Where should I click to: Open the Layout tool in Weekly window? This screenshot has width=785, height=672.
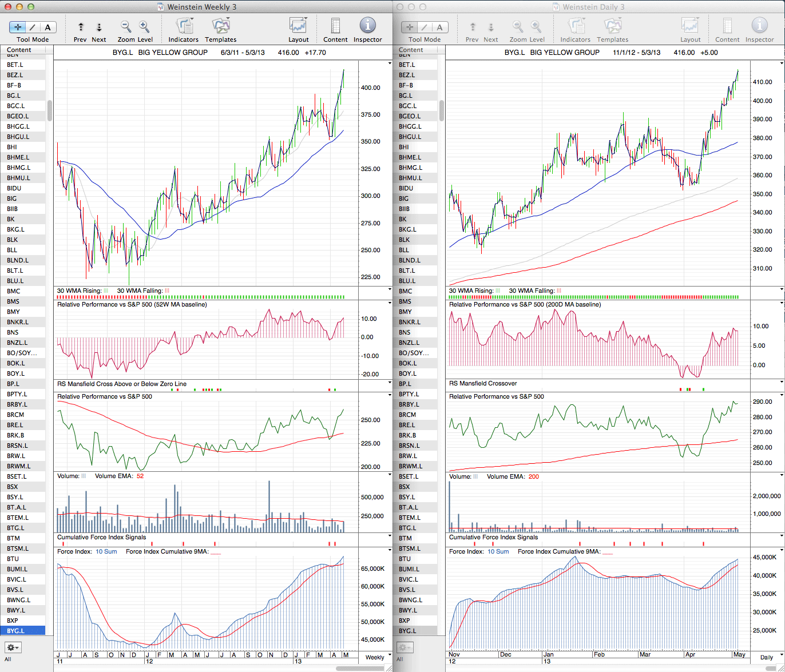pyautogui.click(x=298, y=26)
